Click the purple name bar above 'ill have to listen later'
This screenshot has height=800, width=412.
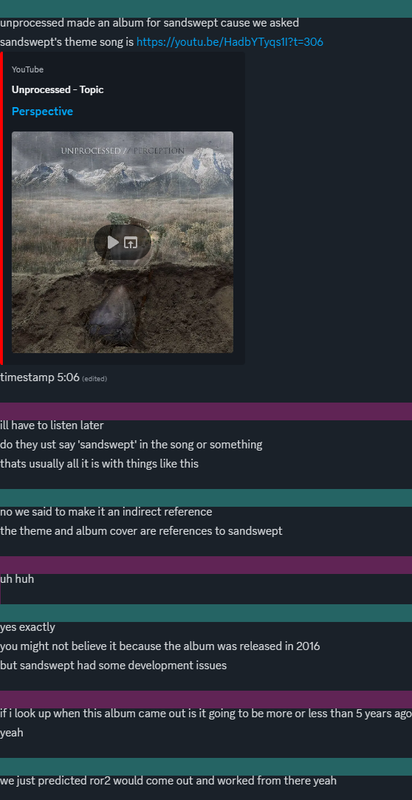pos(206,411)
